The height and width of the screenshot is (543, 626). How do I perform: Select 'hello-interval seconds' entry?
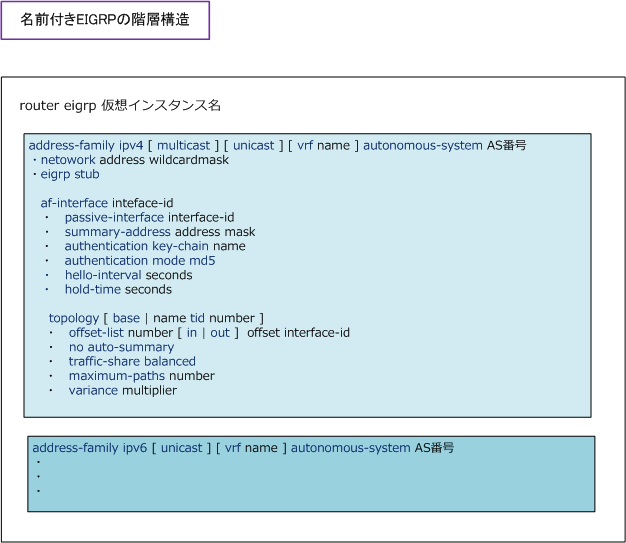coord(129,275)
